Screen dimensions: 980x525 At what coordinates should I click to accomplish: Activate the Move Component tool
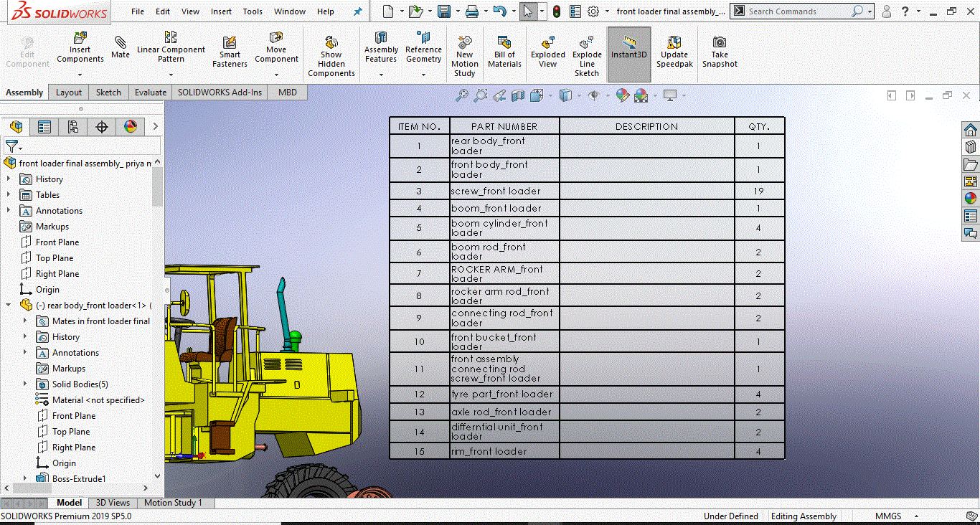pos(276,47)
